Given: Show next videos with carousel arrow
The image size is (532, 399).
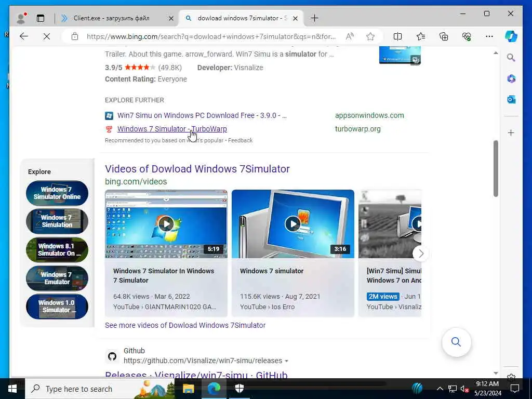Looking at the screenshot, I should click(x=421, y=253).
